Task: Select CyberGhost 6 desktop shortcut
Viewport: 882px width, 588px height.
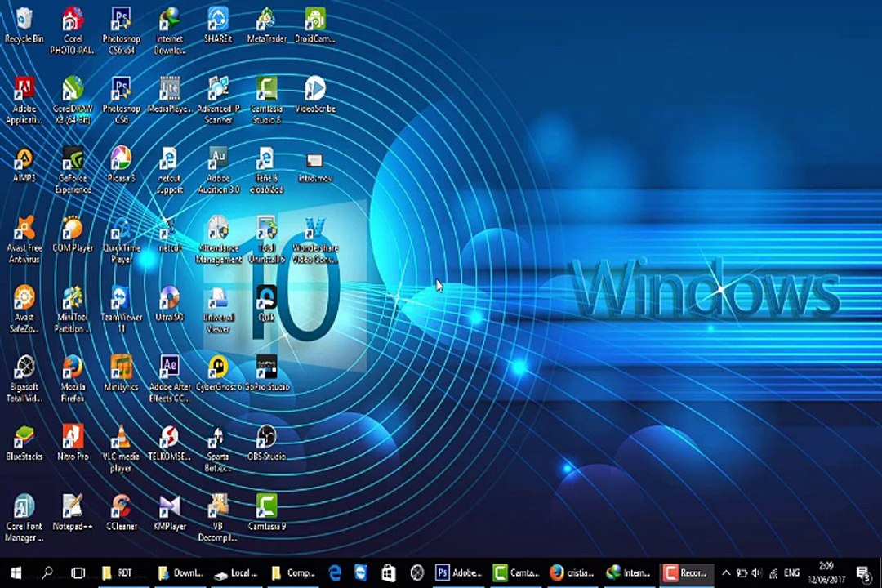Action: click(218, 373)
